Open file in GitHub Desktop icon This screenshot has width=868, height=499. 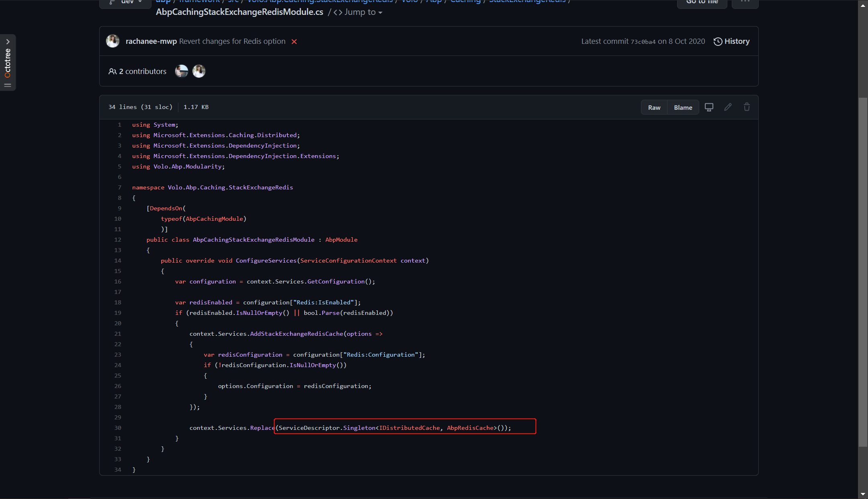coord(709,107)
